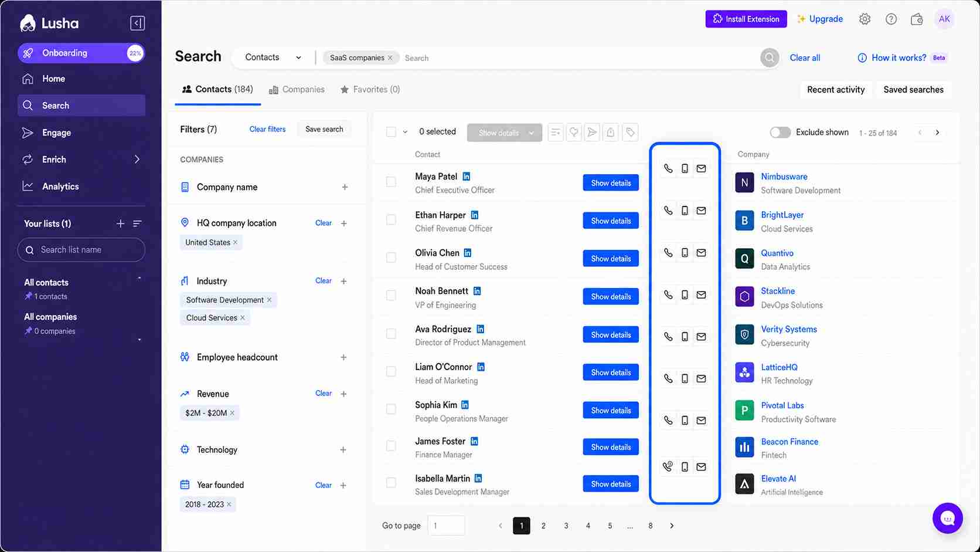Click the Upgrade link

[820, 19]
